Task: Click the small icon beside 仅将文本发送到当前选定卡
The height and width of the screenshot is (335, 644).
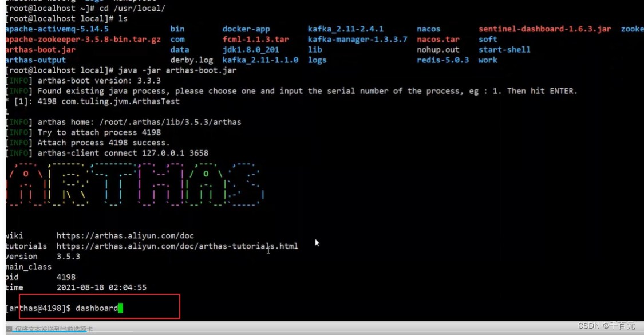Action: (9, 328)
